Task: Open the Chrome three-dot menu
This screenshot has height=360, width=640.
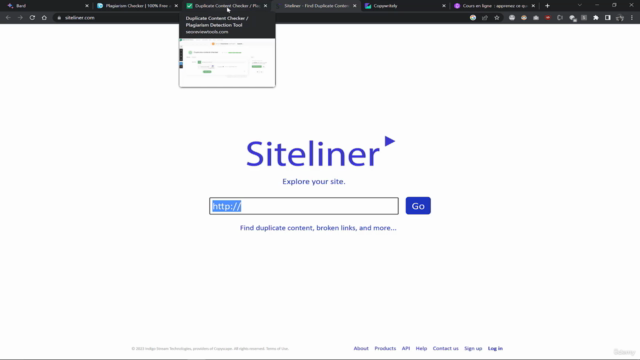Action: [632, 18]
